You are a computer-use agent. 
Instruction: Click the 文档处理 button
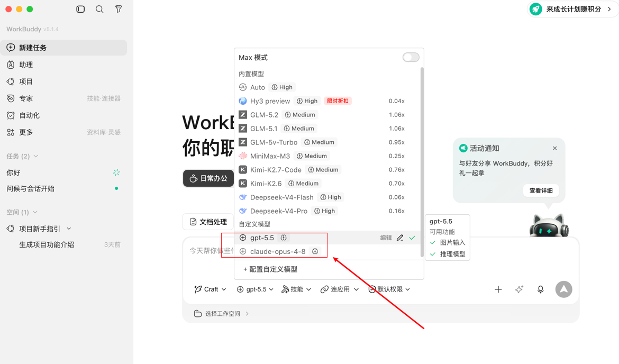(x=208, y=222)
